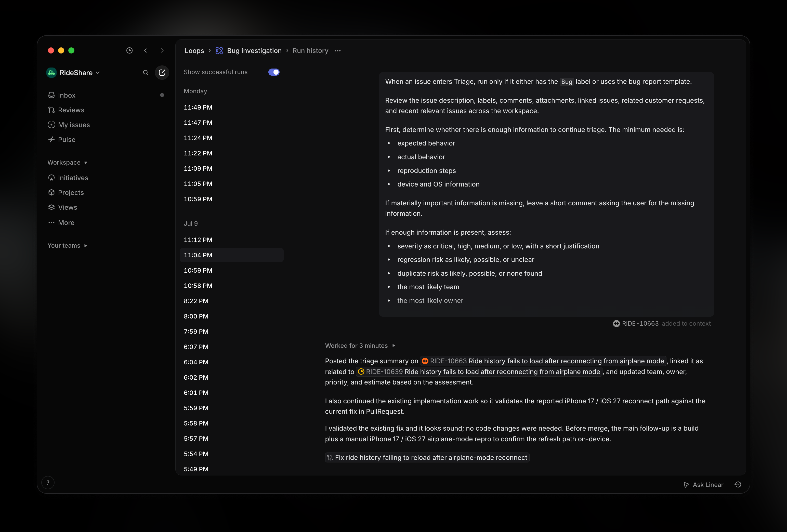Click the Run history breadcrumb
Image resolution: width=787 pixels, height=532 pixels.
coord(310,50)
